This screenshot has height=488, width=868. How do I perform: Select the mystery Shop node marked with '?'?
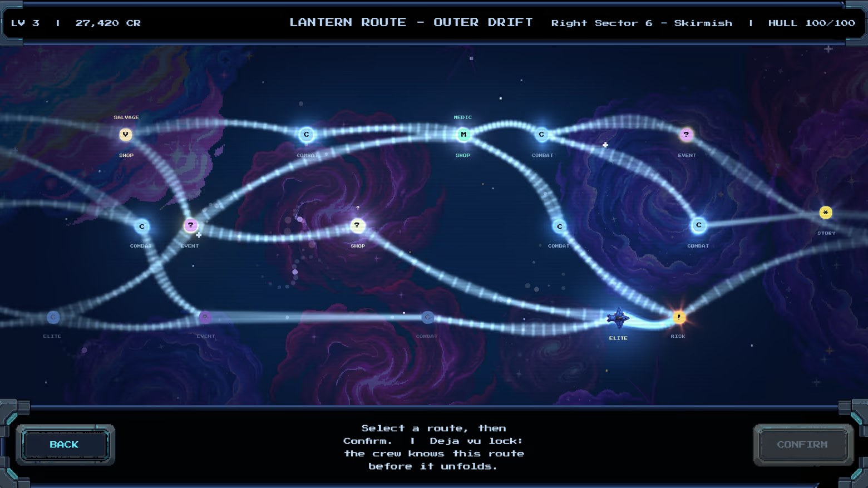point(357,225)
